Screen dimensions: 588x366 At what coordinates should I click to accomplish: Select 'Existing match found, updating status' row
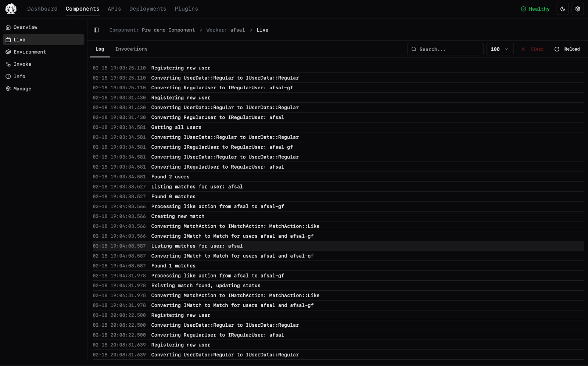pyautogui.click(x=338, y=286)
